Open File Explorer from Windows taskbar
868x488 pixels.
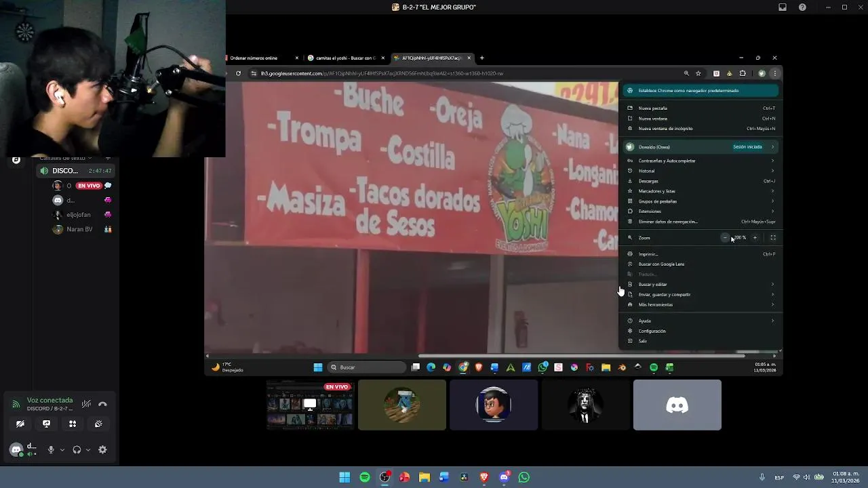pyautogui.click(x=425, y=477)
